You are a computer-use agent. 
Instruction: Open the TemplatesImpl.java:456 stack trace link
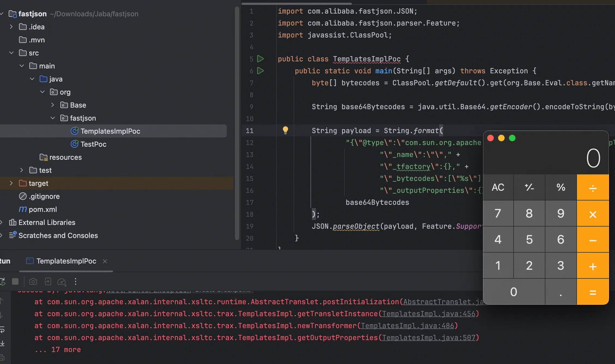pyautogui.click(x=428, y=314)
